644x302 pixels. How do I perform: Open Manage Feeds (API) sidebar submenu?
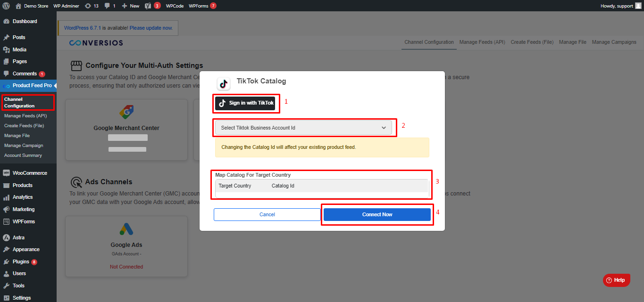[25, 115]
